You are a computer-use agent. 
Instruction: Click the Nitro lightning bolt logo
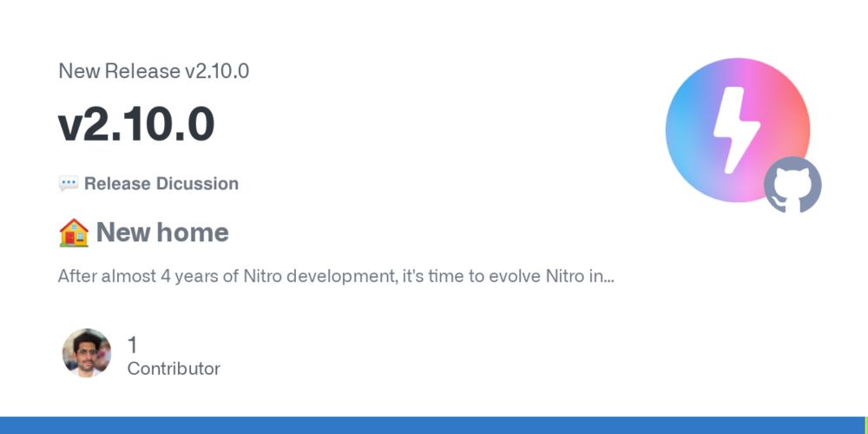[x=737, y=129]
